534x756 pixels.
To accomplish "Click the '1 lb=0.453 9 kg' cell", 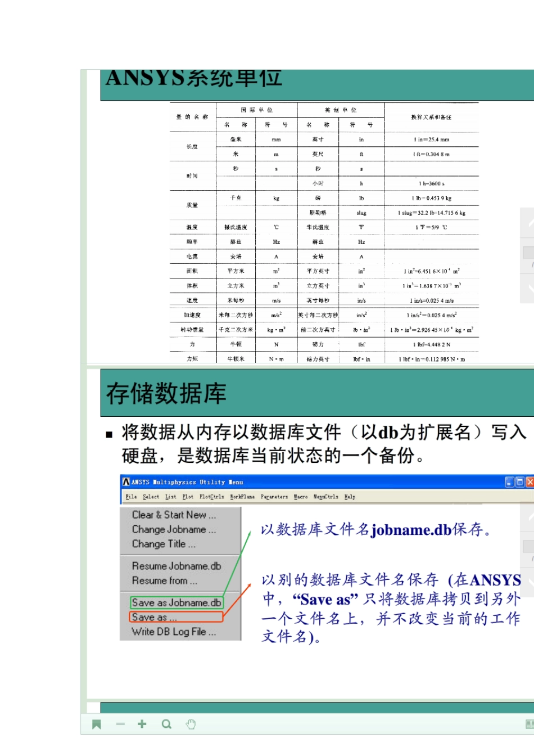I will click(x=431, y=198).
